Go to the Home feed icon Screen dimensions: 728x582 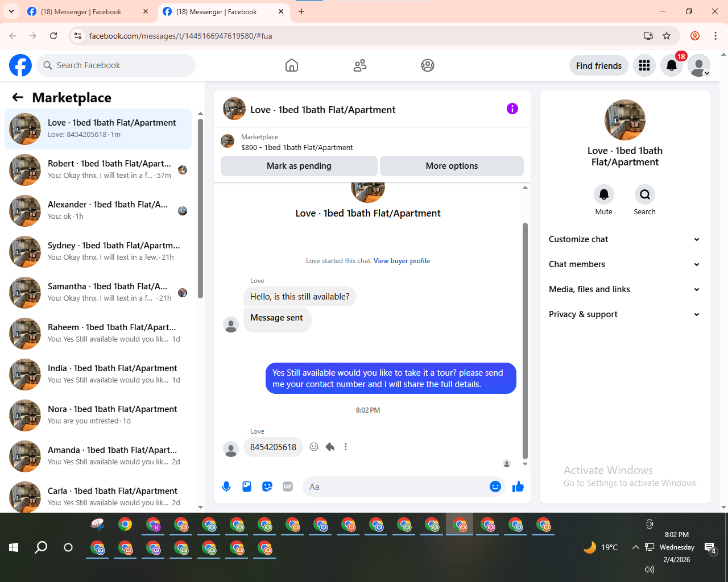pyautogui.click(x=292, y=65)
